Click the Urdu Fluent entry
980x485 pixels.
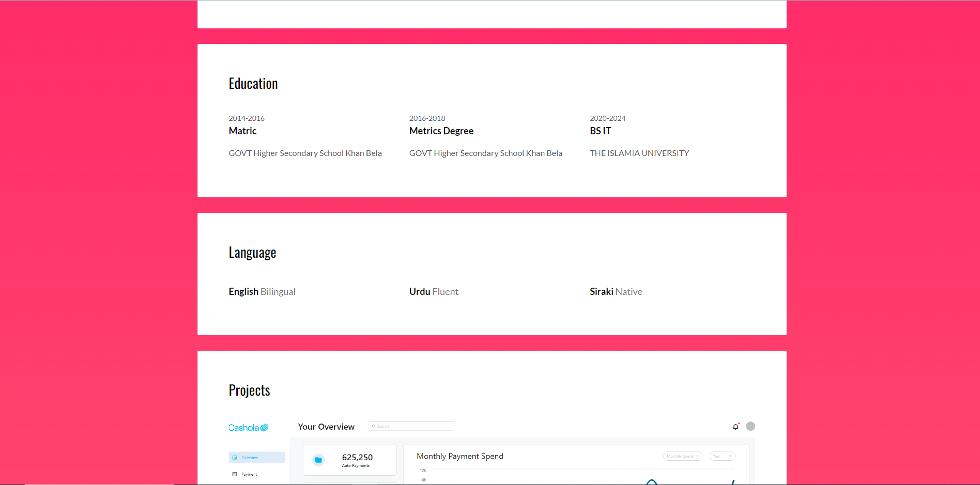click(x=434, y=292)
